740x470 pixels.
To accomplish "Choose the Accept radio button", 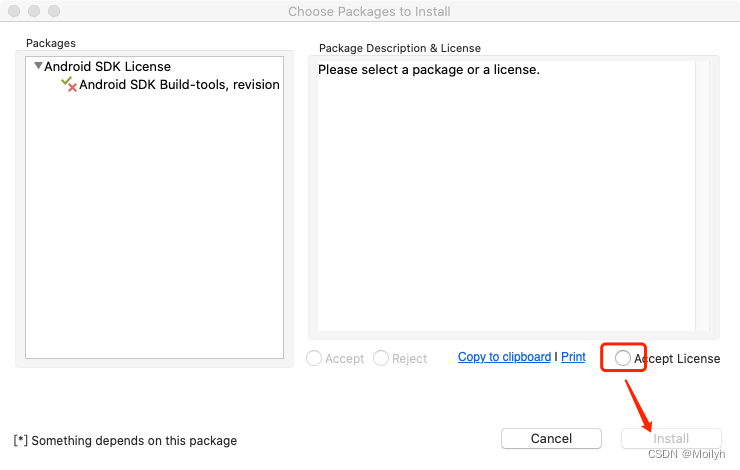I will [314, 358].
